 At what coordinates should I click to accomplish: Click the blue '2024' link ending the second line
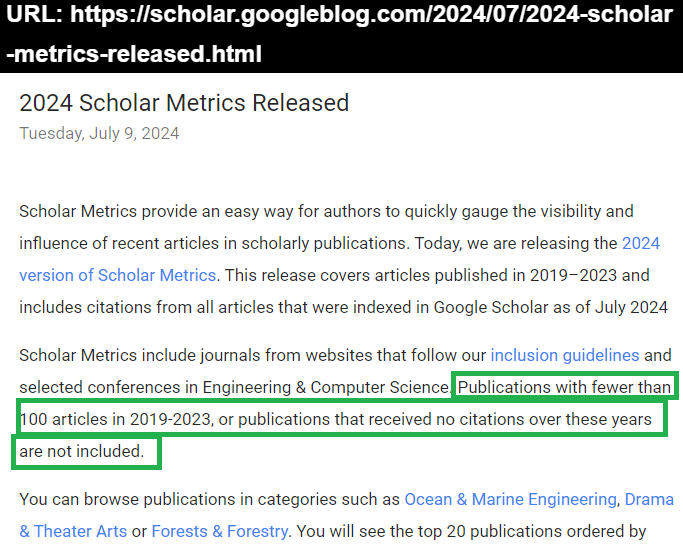pyautogui.click(x=641, y=243)
